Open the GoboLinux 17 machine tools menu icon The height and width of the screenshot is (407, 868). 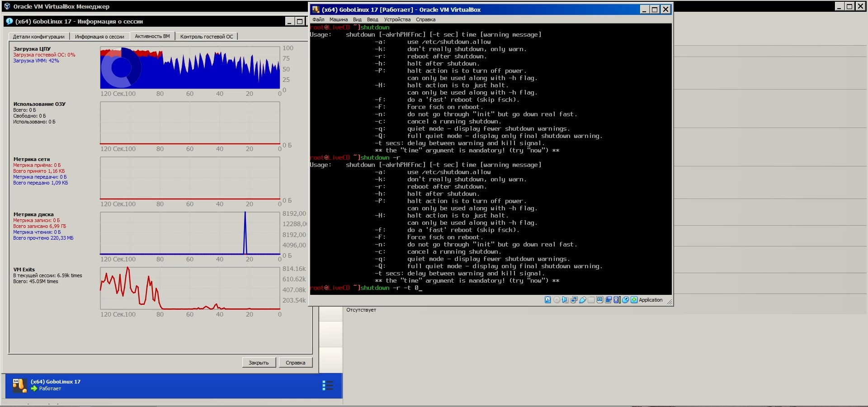click(328, 385)
